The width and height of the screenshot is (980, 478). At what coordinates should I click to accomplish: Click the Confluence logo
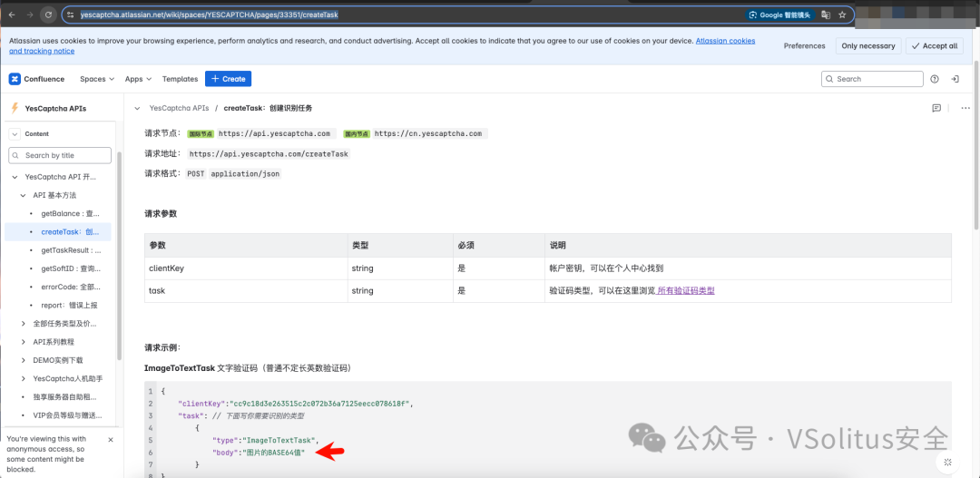(37, 79)
